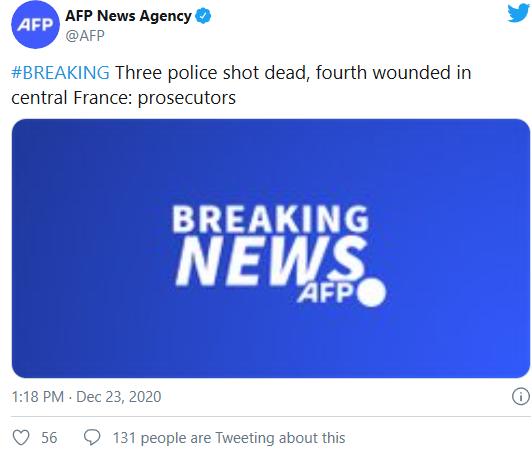The width and height of the screenshot is (532, 449).
Task: Click the small AFP text in the banner
Action: click(326, 293)
